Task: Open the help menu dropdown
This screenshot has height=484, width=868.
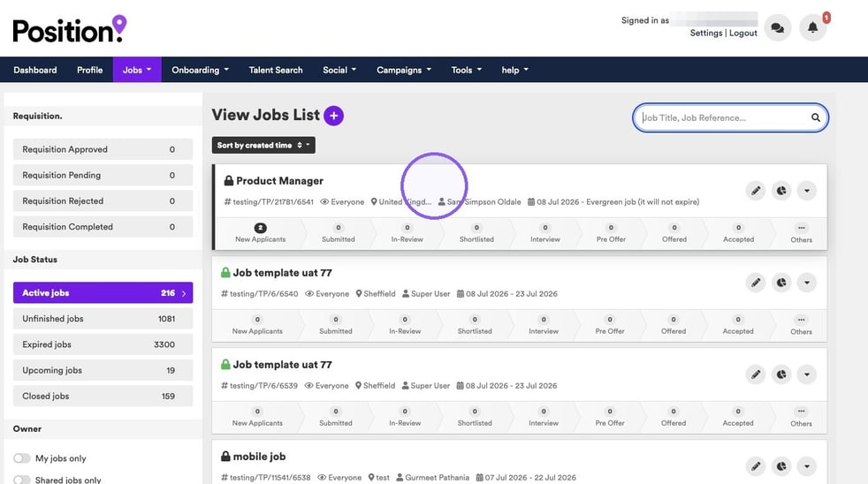Action: click(x=514, y=70)
